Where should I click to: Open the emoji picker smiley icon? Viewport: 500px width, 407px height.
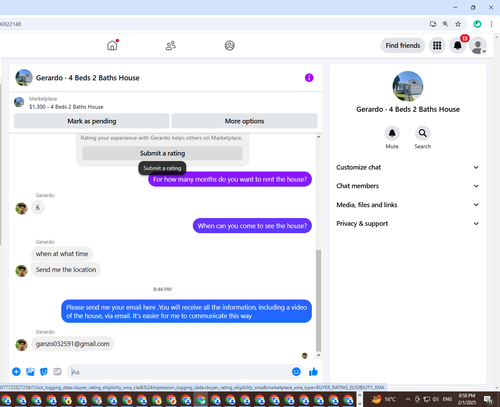tap(296, 371)
